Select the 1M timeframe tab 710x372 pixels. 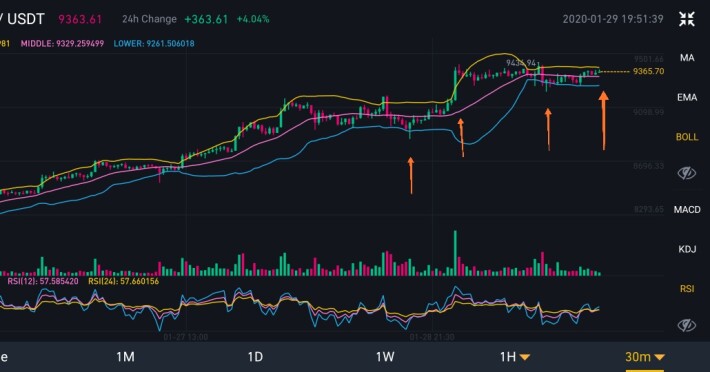125,357
